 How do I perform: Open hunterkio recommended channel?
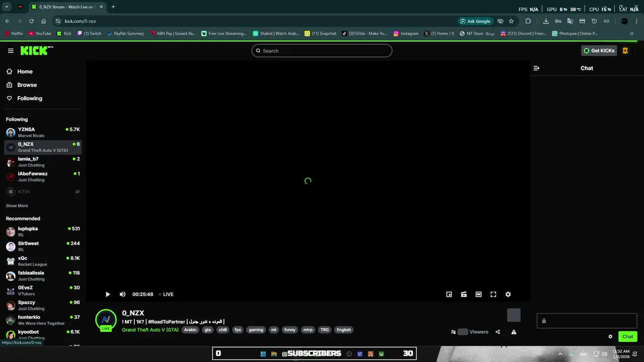tap(43, 320)
